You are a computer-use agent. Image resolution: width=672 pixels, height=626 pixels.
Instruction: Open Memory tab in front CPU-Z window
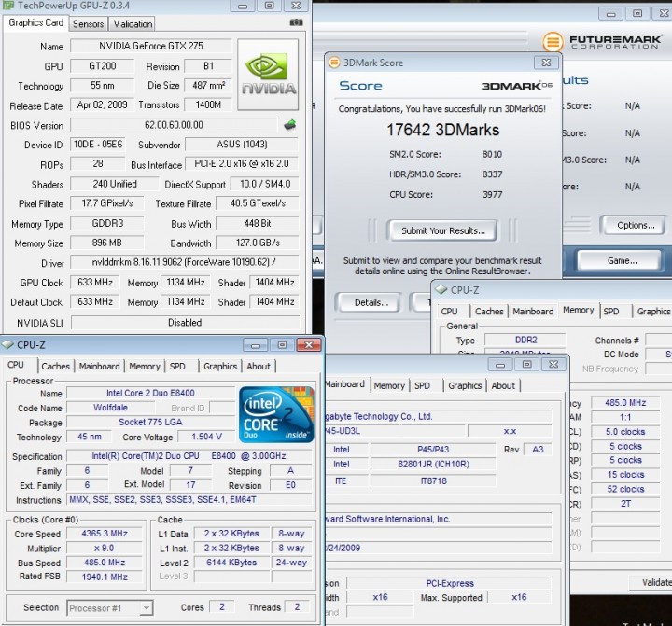(x=145, y=367)
